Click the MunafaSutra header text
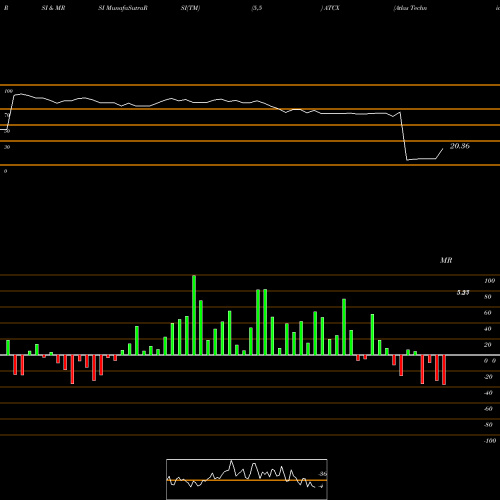Viewport: 500px width, 500px height. pos(126,8)
